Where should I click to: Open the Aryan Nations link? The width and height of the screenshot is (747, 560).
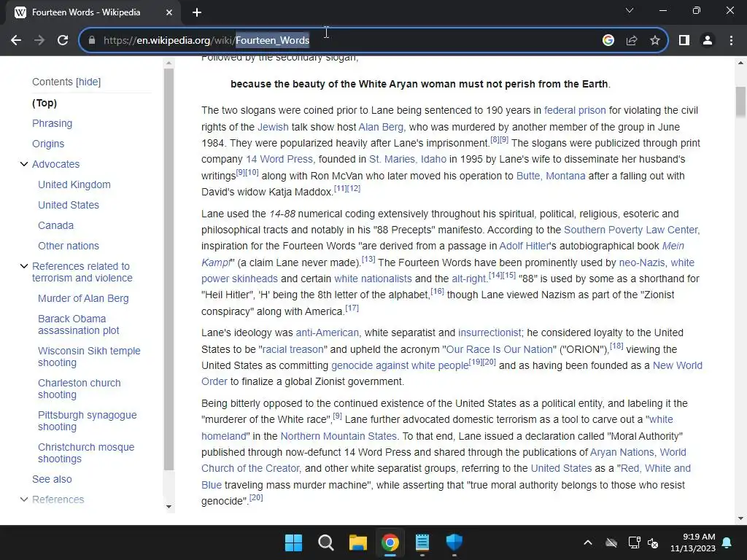[622, 452]
